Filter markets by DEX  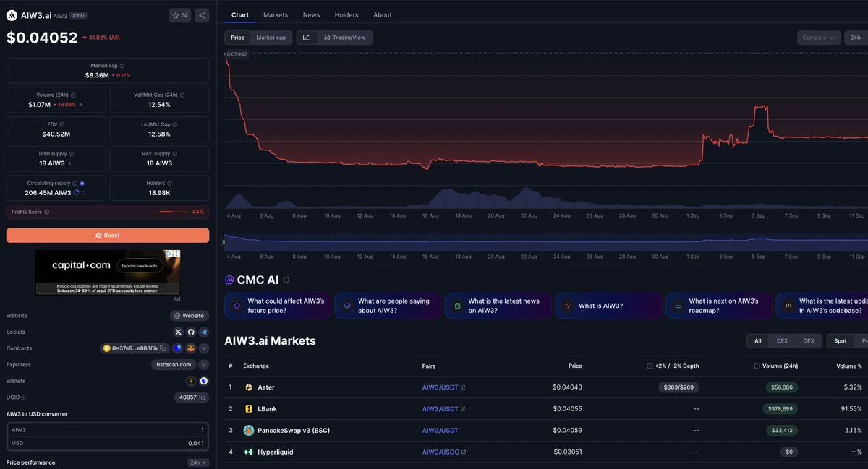click(x=809, y=340)
